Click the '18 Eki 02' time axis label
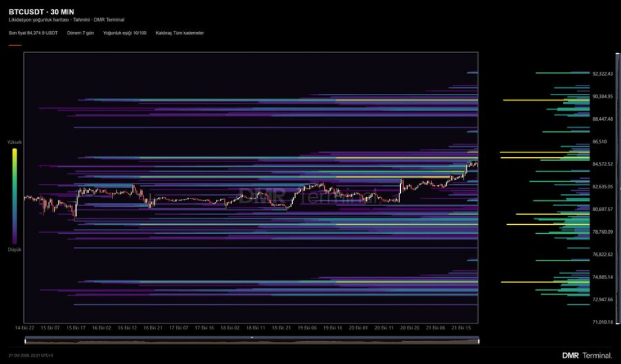Screen dimensions: 621x364 [x=230, y=328]
